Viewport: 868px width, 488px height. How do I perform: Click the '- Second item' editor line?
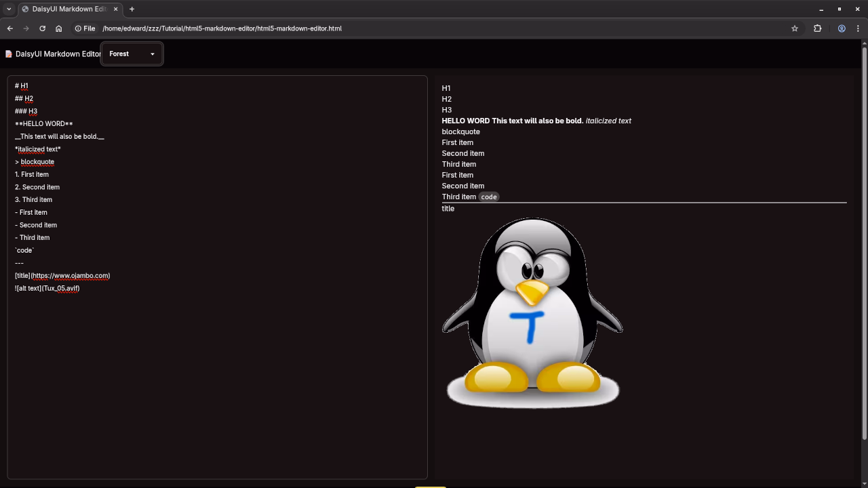[x=36, y=225]
